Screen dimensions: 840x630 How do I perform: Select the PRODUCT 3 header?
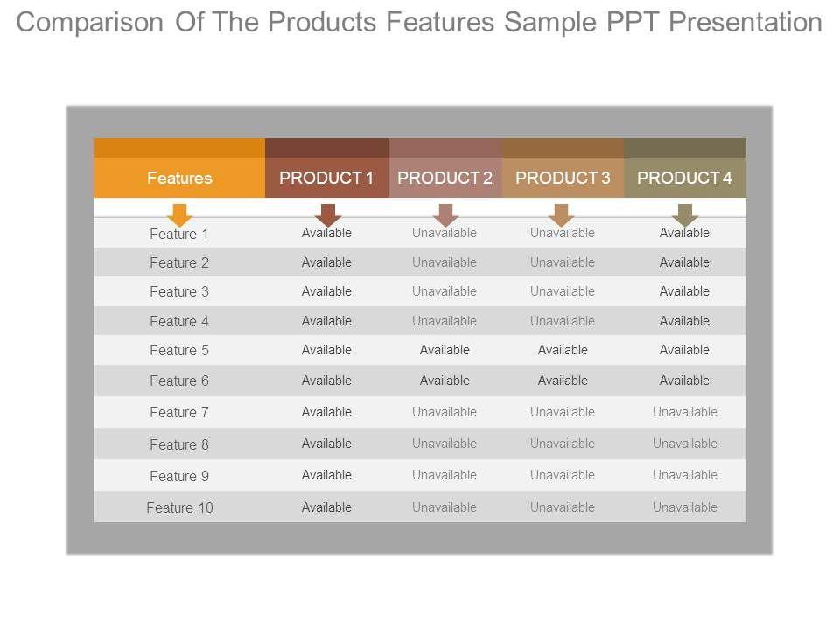[x=563, y=178]
